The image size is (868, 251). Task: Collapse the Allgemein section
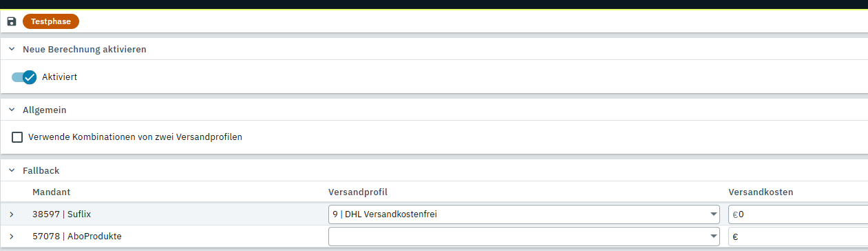(12, 110)
